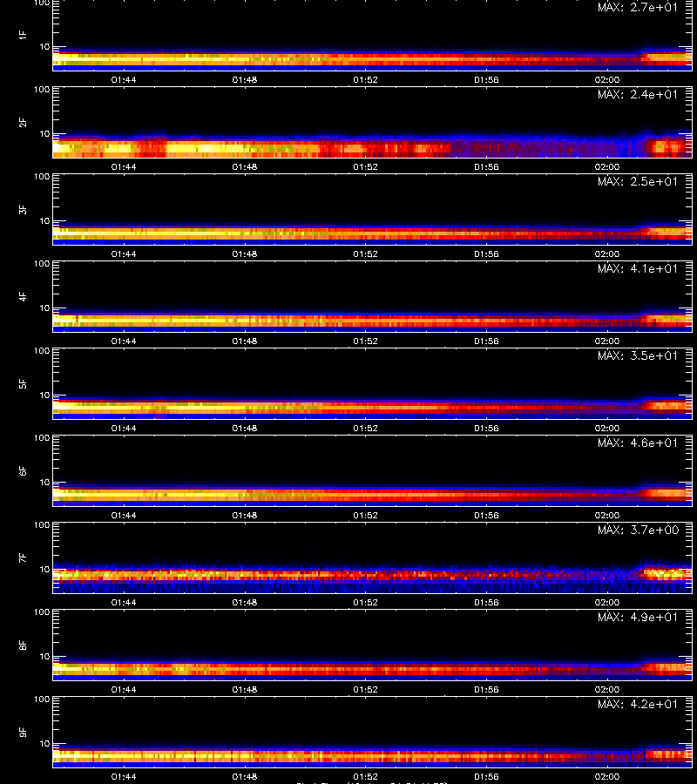Select the 'MAX: 3.5e+01' readout
The width and height of the screenshot is (697, 784).
coord(638,355)
